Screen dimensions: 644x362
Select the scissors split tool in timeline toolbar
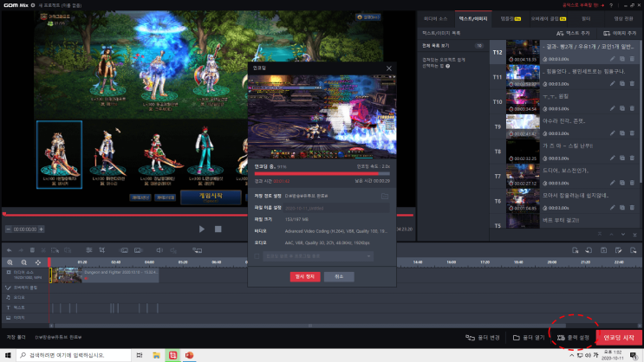pyautogui.click(x=43, y=250)
